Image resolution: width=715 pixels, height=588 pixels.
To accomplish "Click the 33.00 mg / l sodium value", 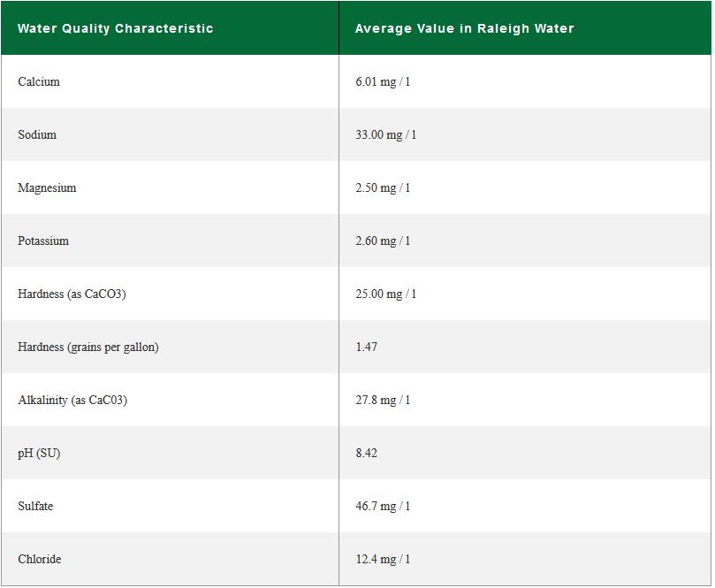I will point(385,134).
